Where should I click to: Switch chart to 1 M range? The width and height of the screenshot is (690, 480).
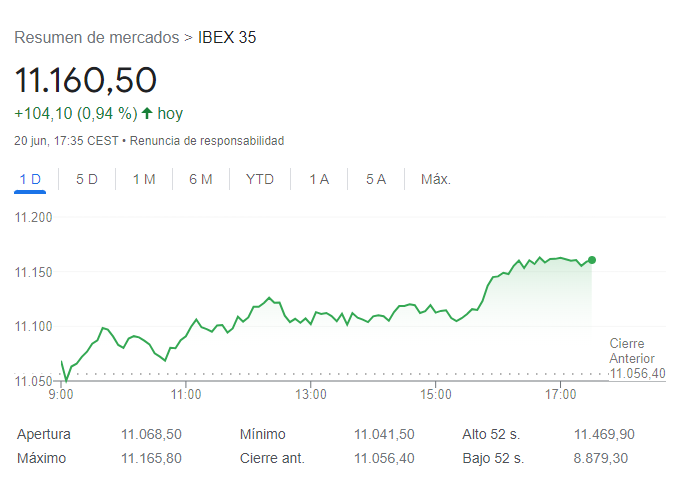pyautogui.click(x=144, y=179)
